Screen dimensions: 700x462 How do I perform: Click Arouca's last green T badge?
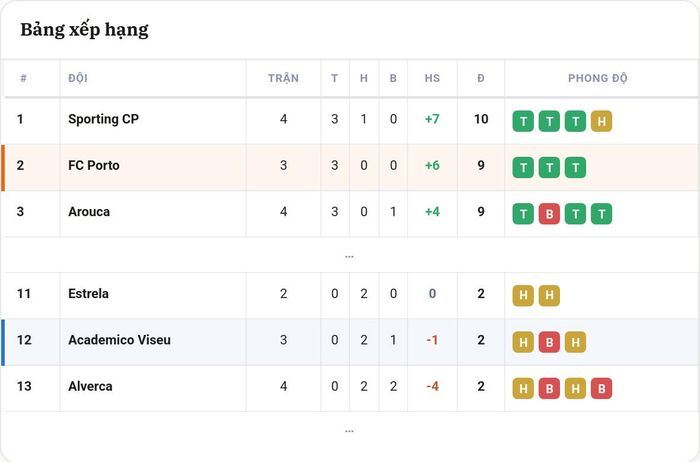pyautogui.click(x=601, y=214)
